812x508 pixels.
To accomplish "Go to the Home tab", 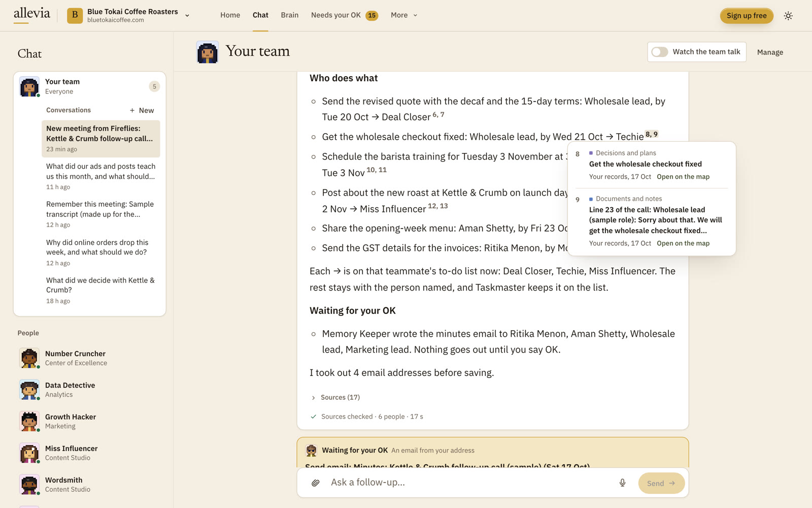I will coord(230,15).
